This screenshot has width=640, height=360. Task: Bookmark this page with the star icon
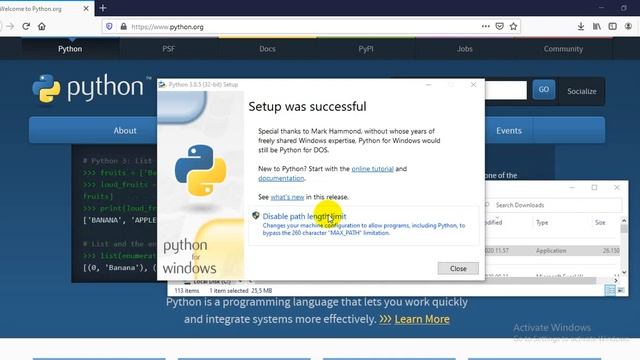[513, 27]
